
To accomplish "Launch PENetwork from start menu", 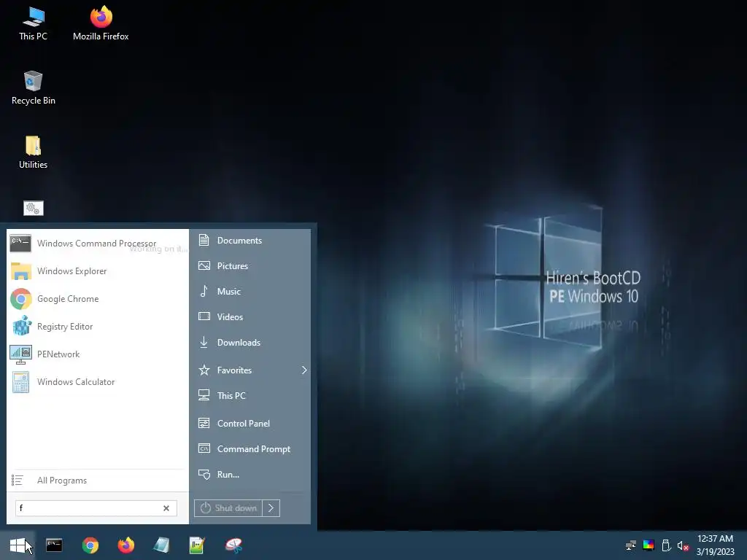I will (98, 354).
